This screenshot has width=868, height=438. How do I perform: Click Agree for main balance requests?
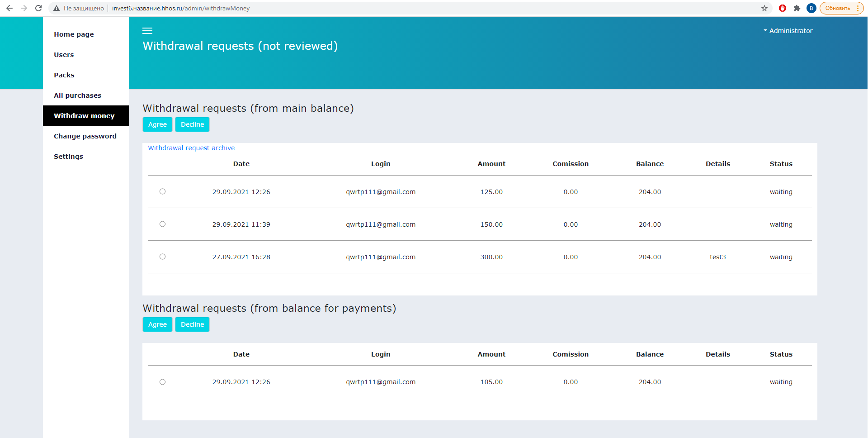[157, 124]
